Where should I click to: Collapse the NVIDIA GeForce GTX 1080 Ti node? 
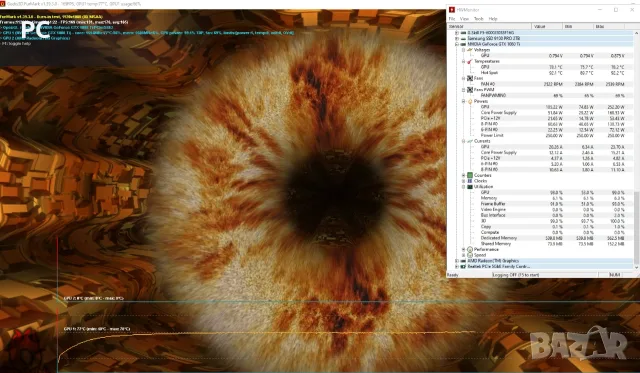pos(457,44)
